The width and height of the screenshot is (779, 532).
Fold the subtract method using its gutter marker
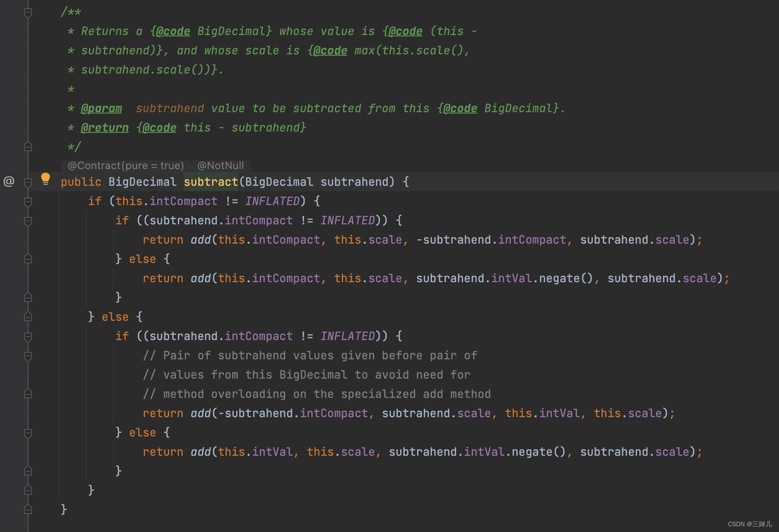click(28, 182)
